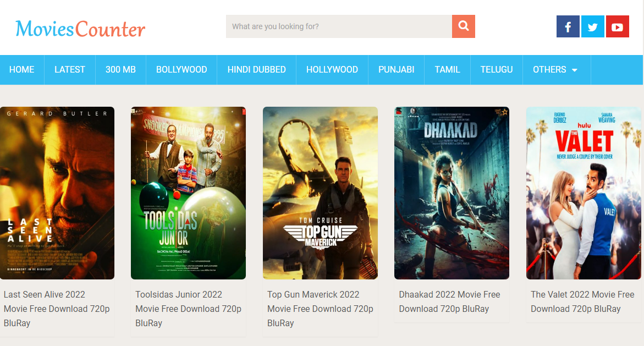Browse the TAMIL category
The image size is (644, 346).
(447, 70)
